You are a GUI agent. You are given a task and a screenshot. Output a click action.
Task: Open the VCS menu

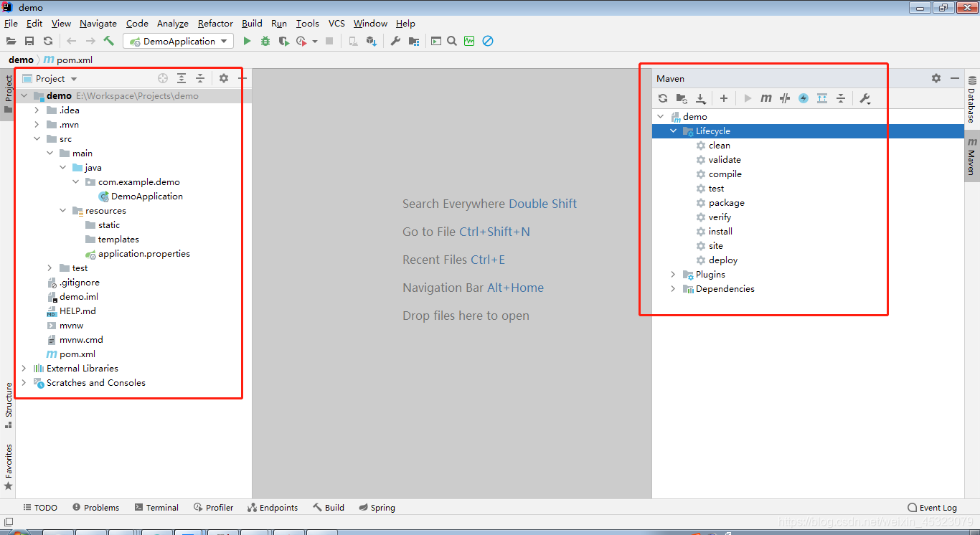(x=336, y=24)
